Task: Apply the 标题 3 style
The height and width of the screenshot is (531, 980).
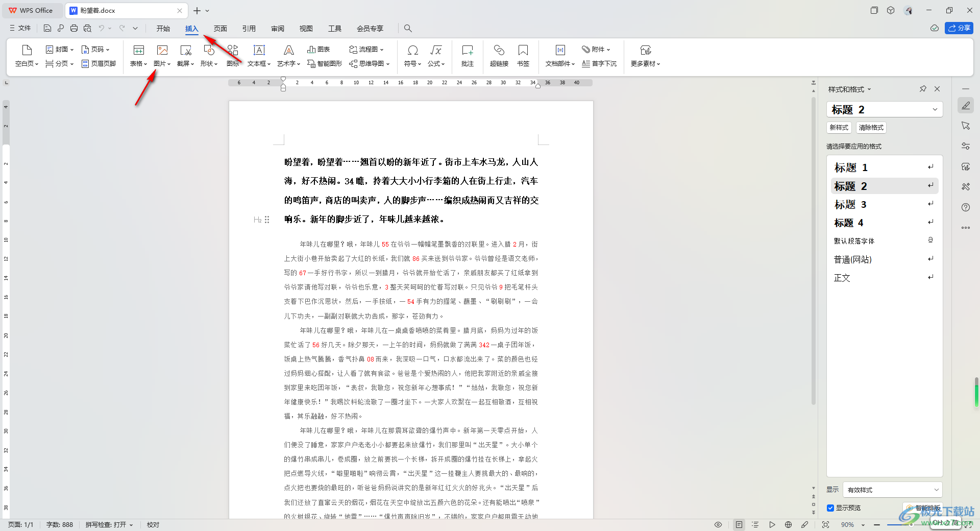Action: [885, 204]
